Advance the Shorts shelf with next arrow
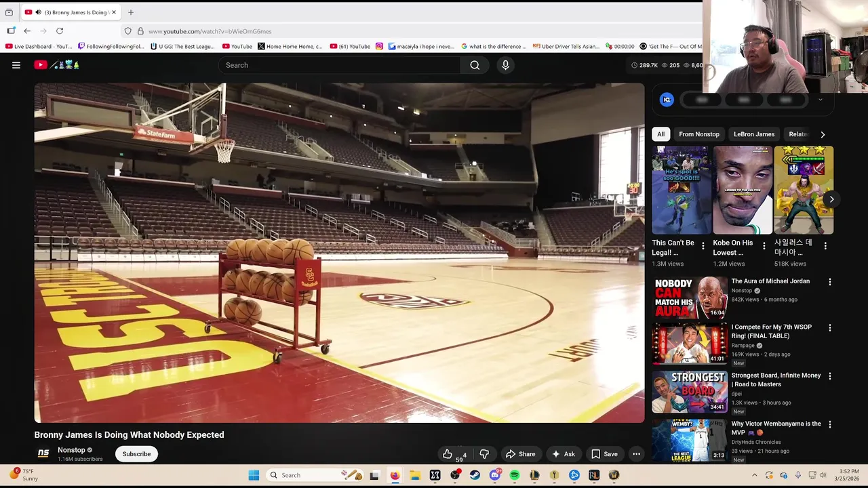The image size is (868, 488). (x=831, y=199)
